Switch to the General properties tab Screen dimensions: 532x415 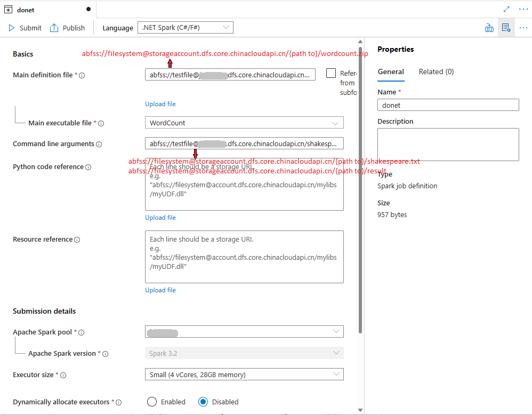point(391,71)
